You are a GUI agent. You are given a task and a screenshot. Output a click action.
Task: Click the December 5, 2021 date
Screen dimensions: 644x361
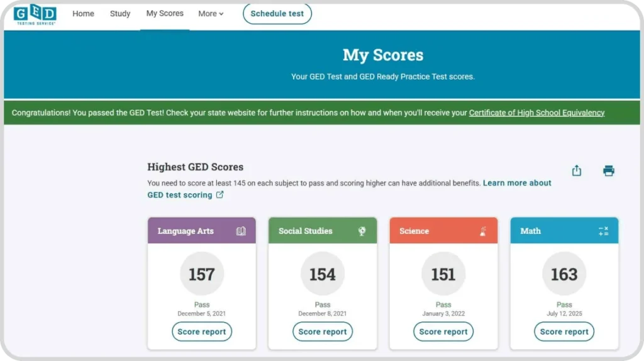202,313
